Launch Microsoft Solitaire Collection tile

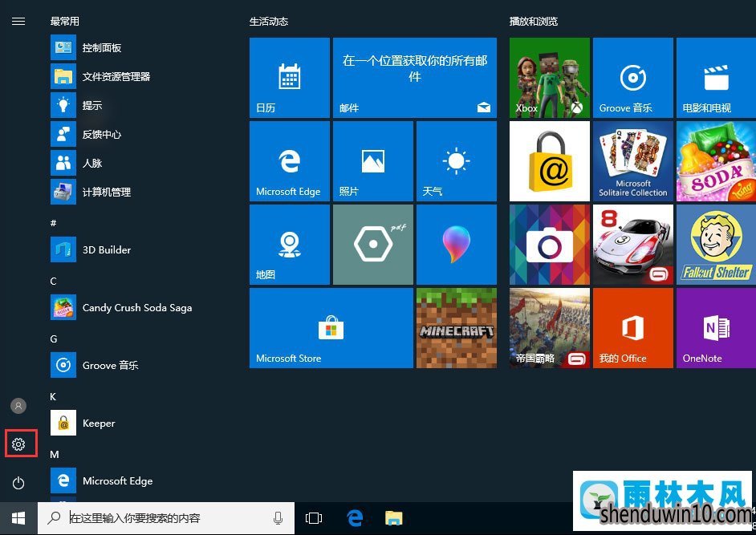point(633,161)
